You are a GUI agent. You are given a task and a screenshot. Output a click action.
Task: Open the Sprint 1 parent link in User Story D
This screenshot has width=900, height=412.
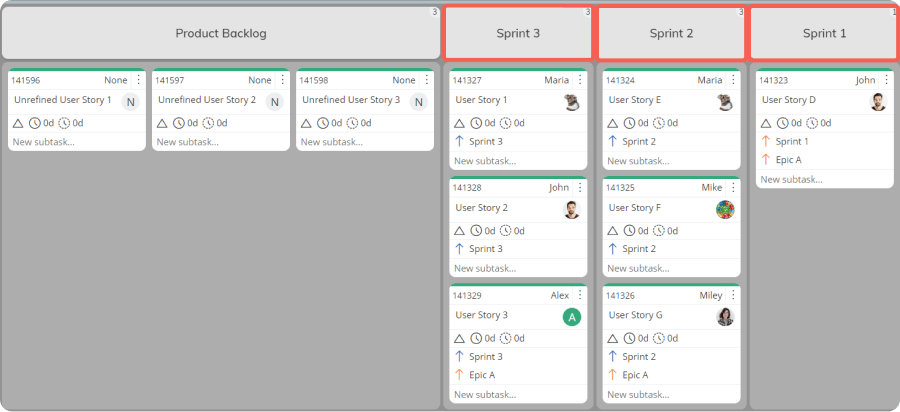pos(792,141)
